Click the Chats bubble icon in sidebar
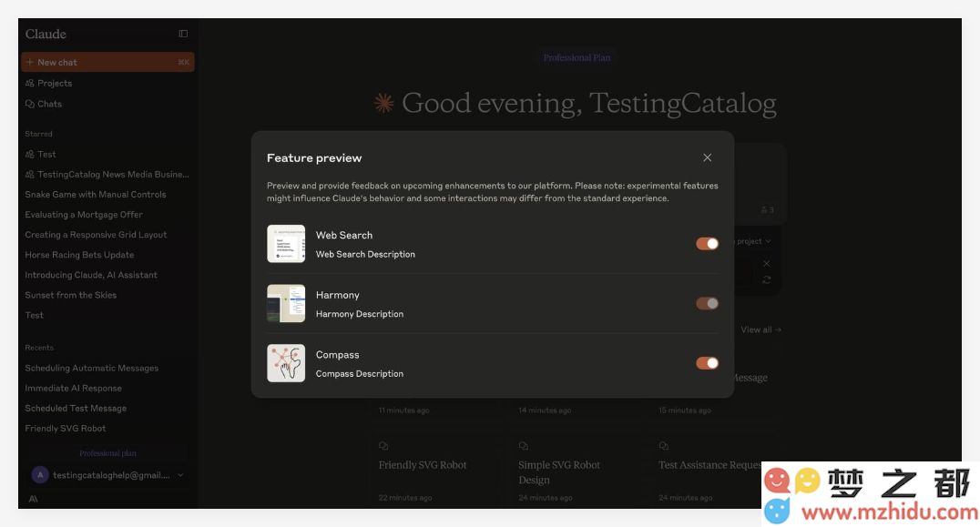The image size is (980, 527). 29,104
